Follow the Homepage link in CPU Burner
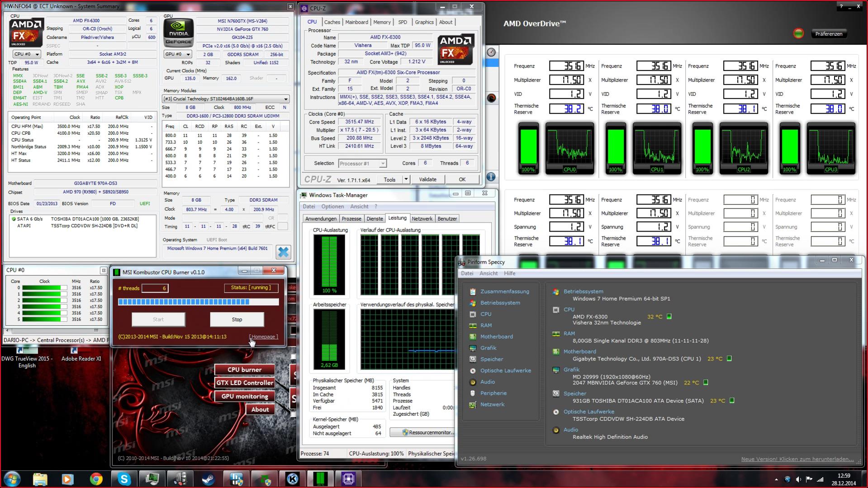The image size is (868, 488). 263,336
